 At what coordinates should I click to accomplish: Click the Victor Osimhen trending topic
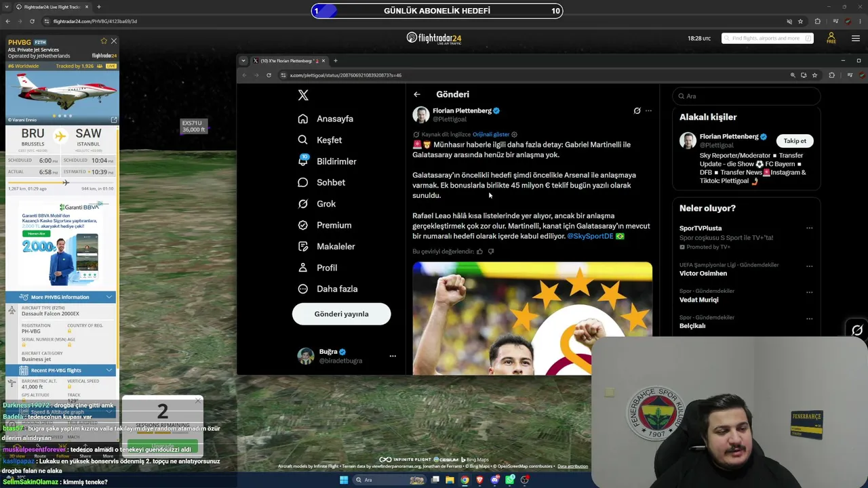pos(703,273)
